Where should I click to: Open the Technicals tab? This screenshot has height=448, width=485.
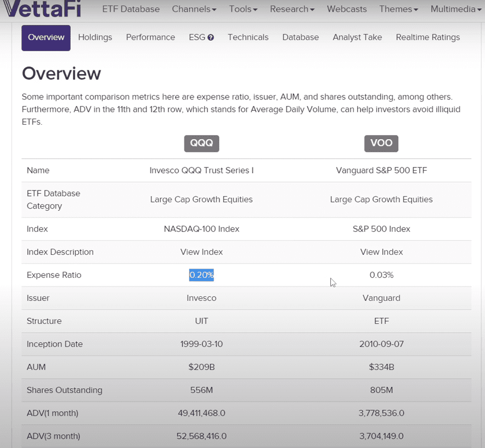coord(248,37)
